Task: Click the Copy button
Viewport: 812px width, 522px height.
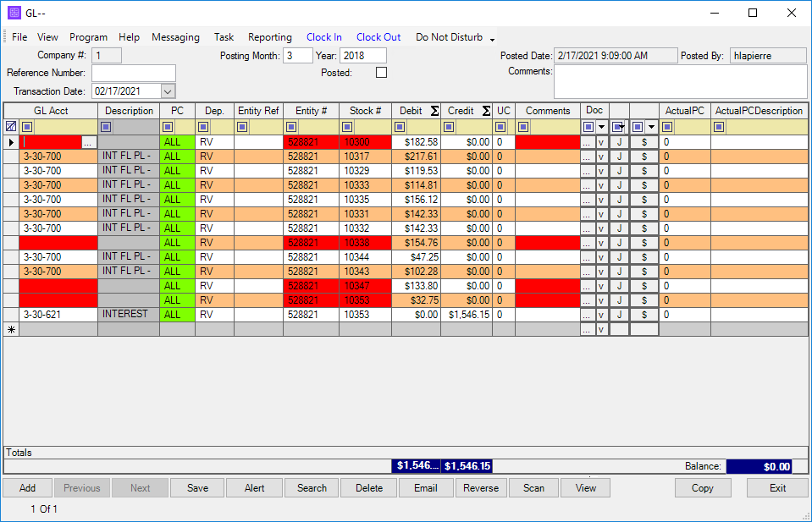Action: pyautogui.click(x=703, y=487)
